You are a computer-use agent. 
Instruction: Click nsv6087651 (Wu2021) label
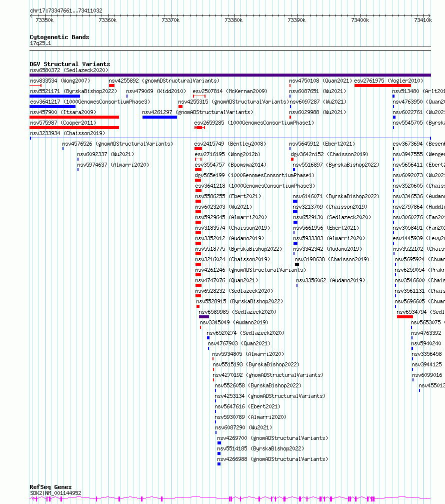[x=318, y=91]
